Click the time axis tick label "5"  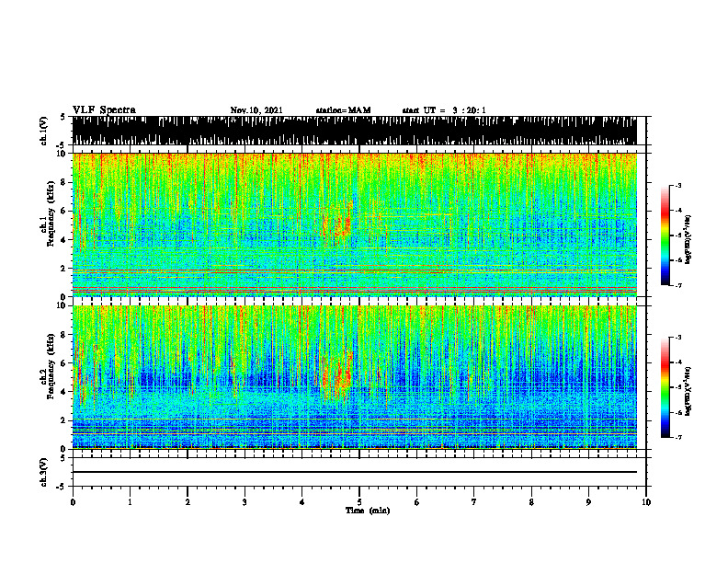(x=359, y=502)
